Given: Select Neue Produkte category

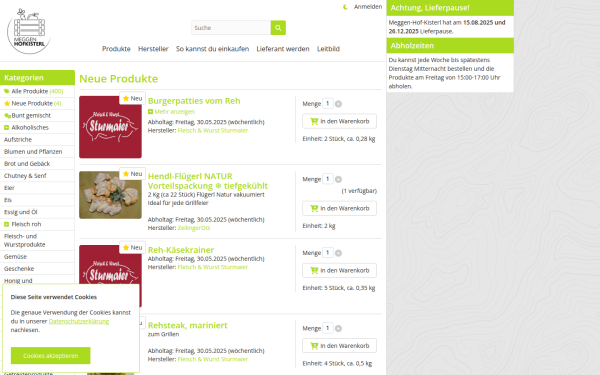Looking at the screenshot, I should 37,103.
